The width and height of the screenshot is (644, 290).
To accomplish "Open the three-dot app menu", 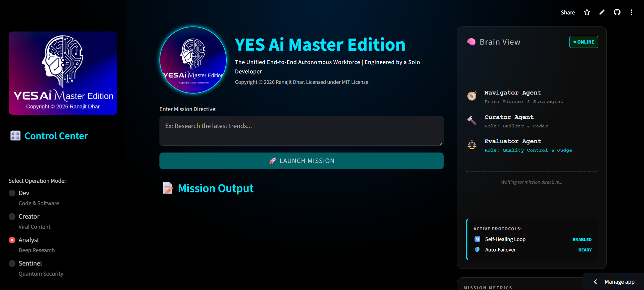I will pos(632,12).
